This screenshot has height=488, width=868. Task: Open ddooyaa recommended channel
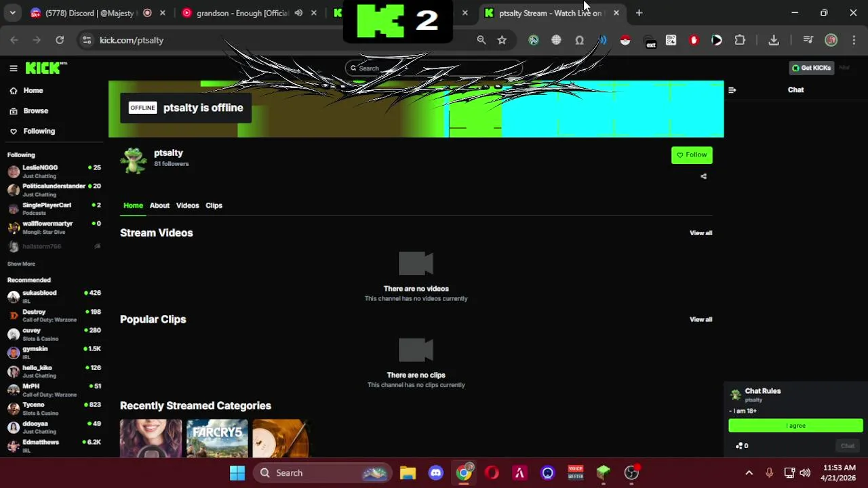point(54,427)
